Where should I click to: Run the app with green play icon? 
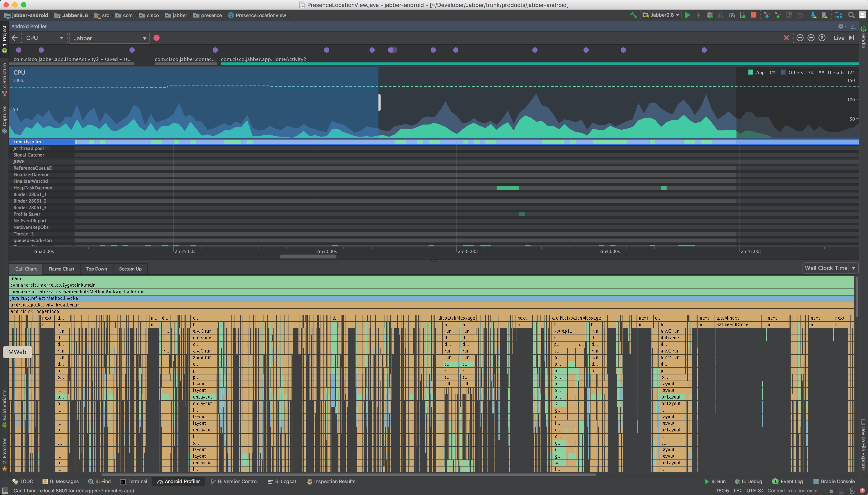(x=688, y=15)
